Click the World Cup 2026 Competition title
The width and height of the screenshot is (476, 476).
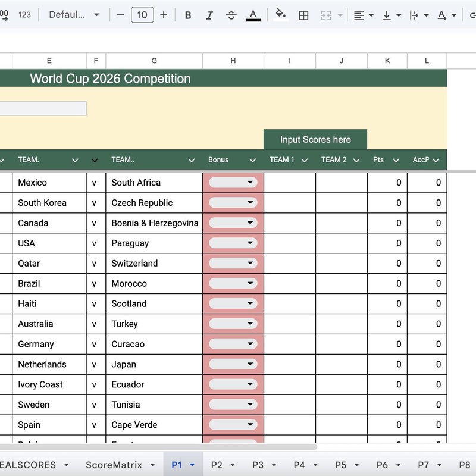pyautogui.click(x=110, y=79)
